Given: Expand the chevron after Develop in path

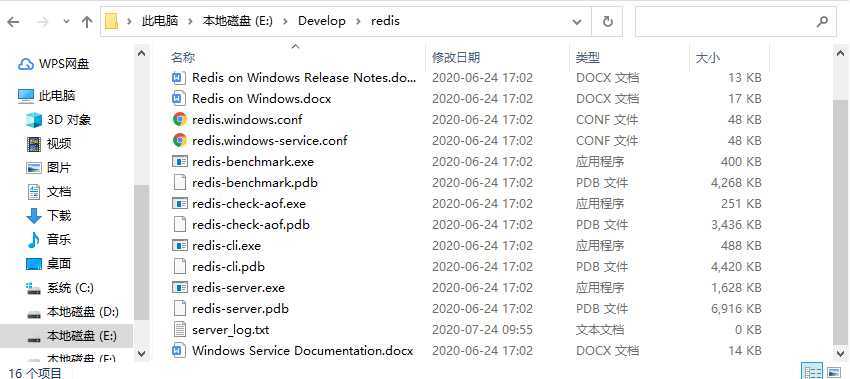Looking at the screenshot, I should tap(358, 22).
